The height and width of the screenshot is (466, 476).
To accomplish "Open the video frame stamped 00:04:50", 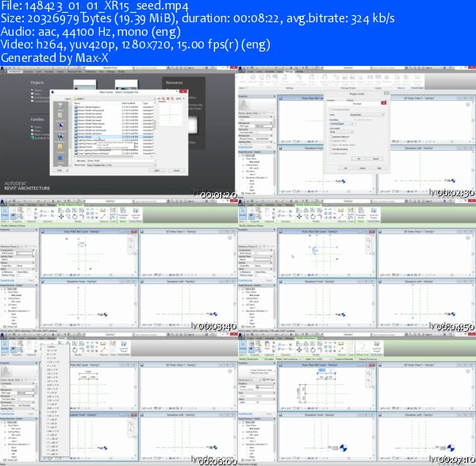I will [x=357, y=264].
